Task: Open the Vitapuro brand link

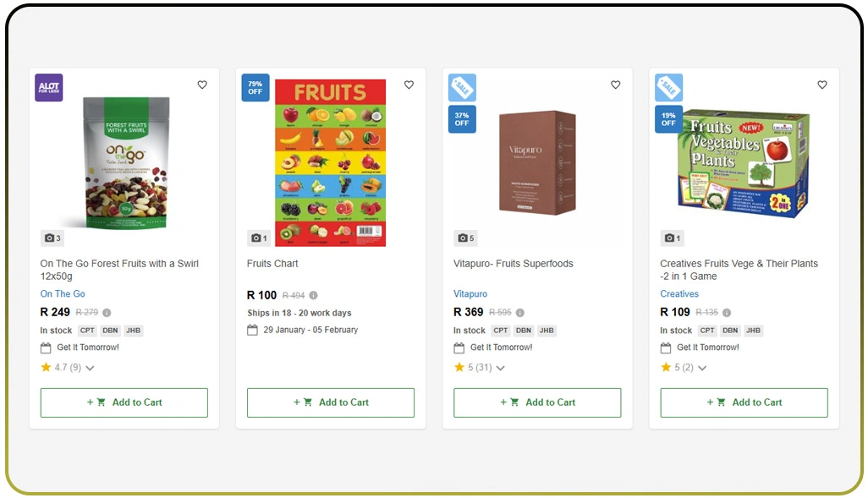Action: coord(470,293)
